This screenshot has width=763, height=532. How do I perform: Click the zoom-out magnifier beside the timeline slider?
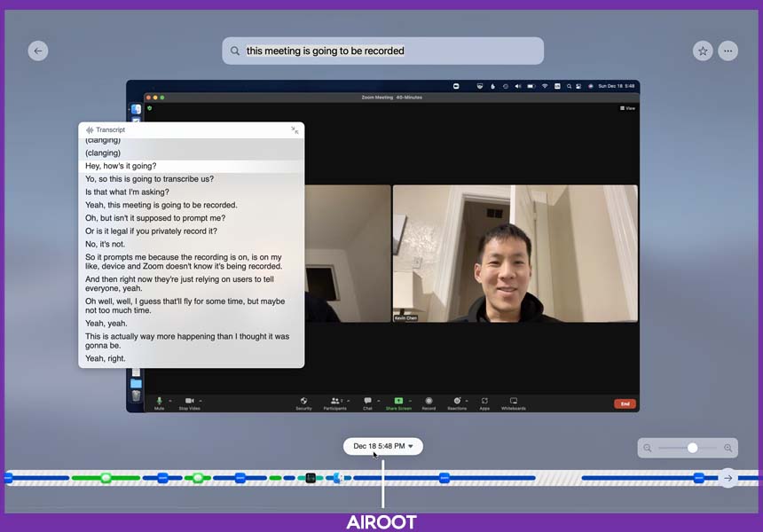pyautogui.click(x=648, y=448)
